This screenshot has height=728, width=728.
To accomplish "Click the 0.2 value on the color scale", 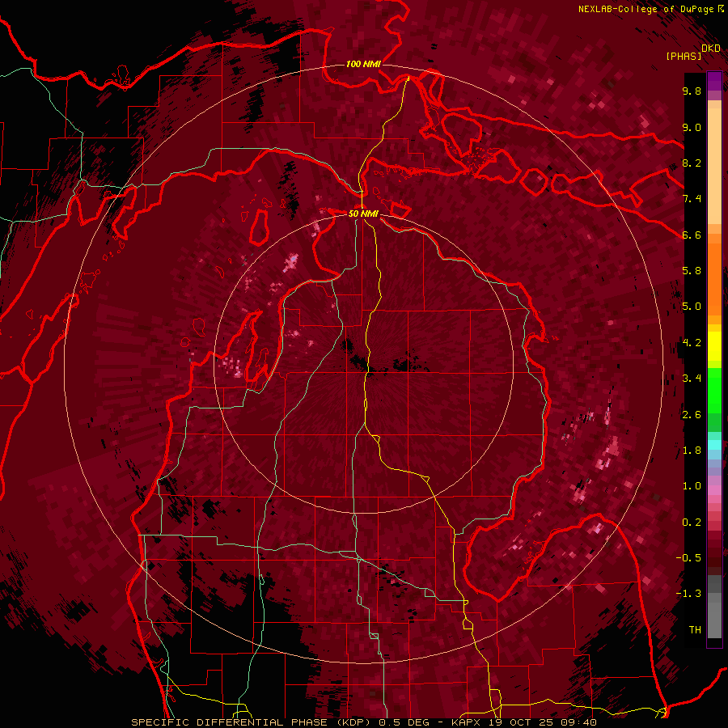I will pyautogui.click(x=692, y=523).
